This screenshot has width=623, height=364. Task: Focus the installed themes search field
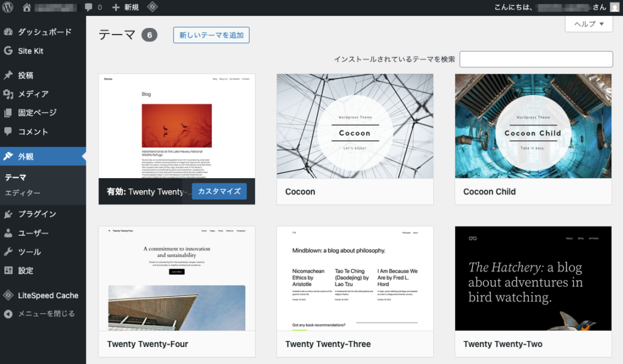click(x=536, y=59)
